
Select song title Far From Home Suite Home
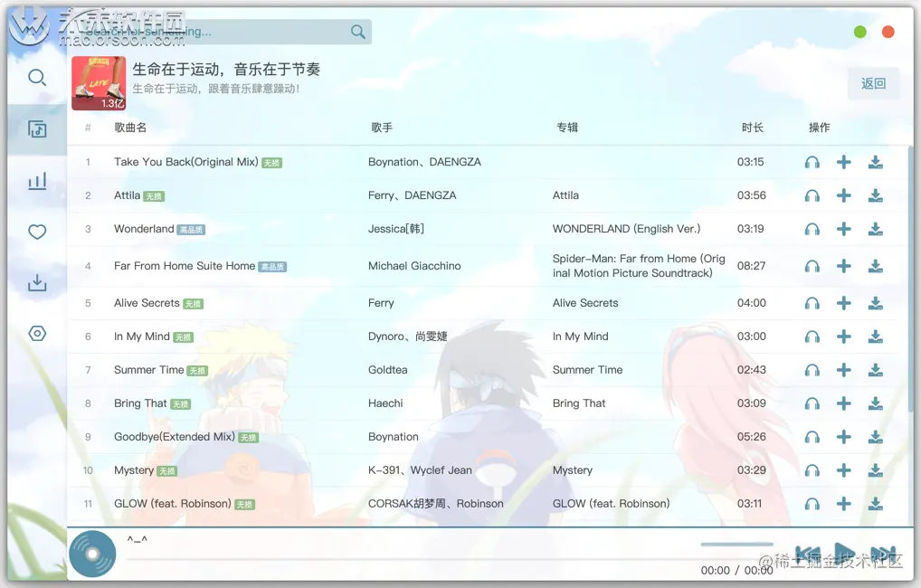point(185,266)
